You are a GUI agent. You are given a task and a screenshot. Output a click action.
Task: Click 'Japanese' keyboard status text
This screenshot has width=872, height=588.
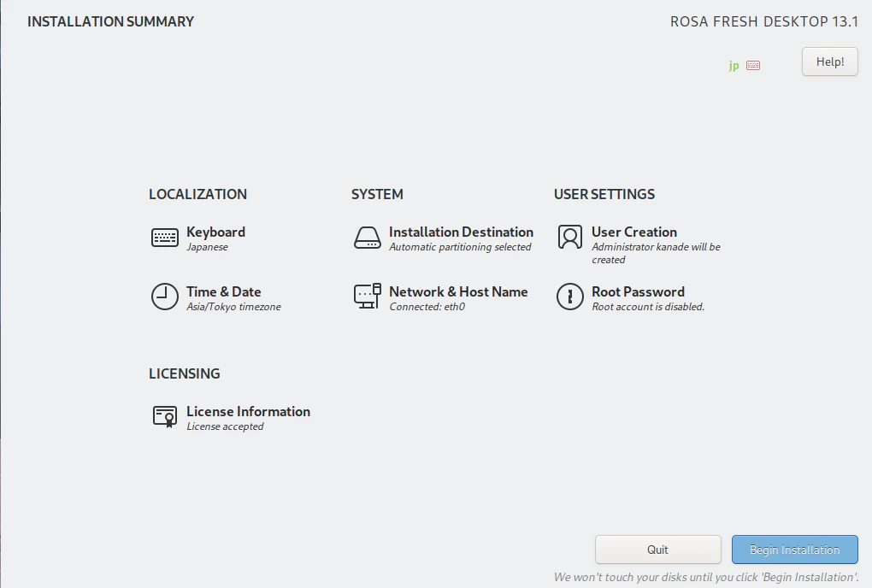207,247
